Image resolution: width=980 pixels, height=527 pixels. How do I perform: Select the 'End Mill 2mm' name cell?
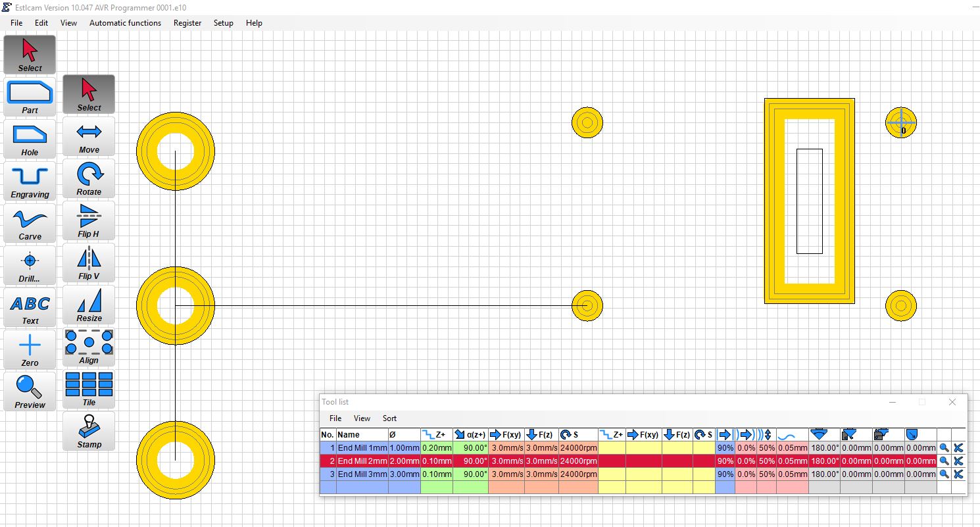coord(362,461)
